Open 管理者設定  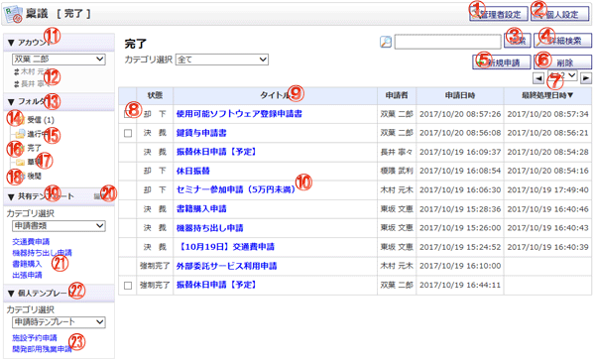click(499, 15)
